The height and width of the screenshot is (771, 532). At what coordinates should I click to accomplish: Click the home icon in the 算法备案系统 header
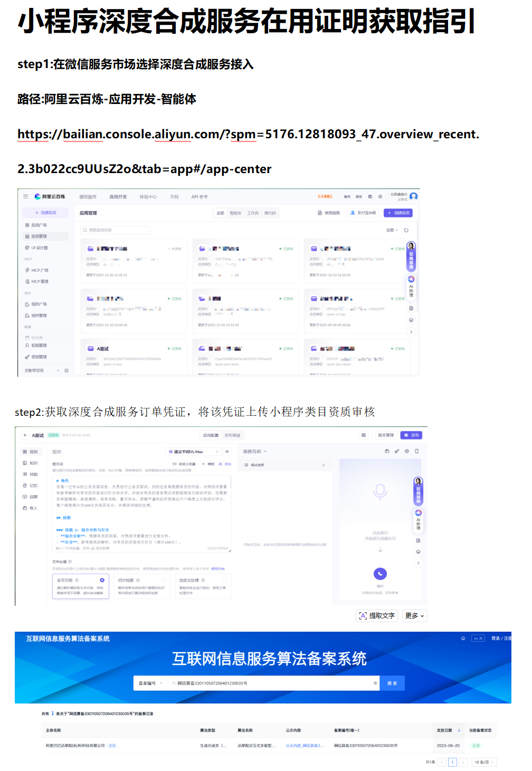463,638
